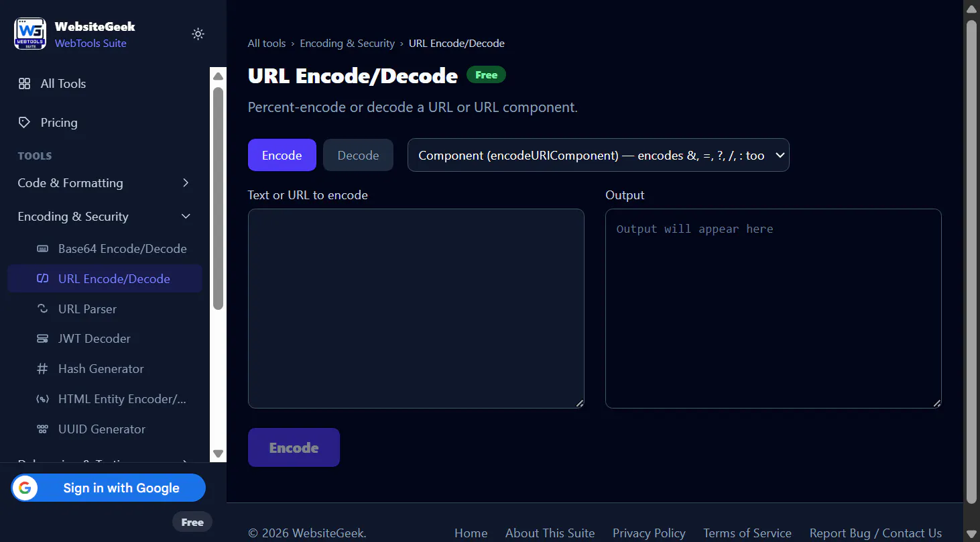The width and height of the screenshot is (980, 542).
Task: Click the UUID Generator icon
Action: point(42,429)
